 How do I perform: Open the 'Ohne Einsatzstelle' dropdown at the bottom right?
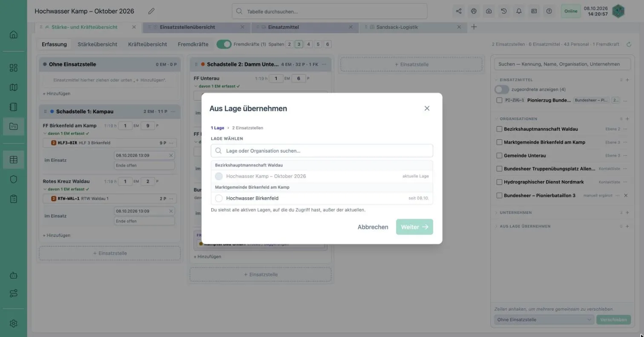point(543,320)
